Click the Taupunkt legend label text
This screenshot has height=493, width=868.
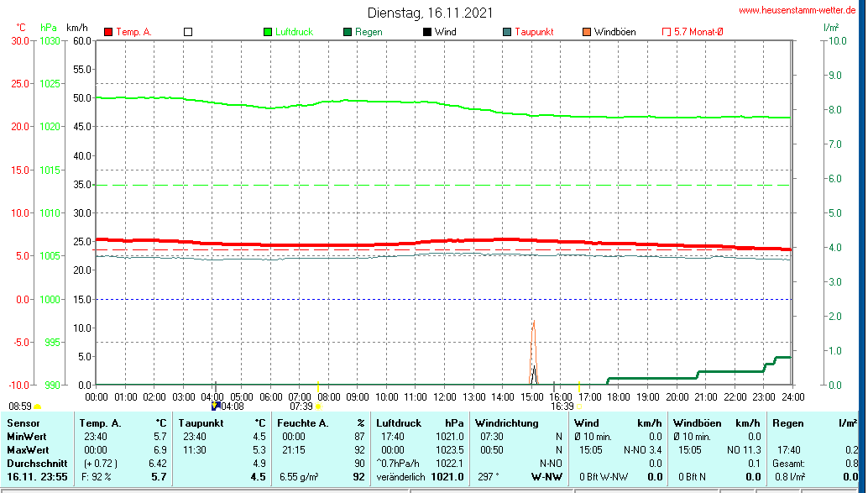pyautogui.click(x=534, y=32)
